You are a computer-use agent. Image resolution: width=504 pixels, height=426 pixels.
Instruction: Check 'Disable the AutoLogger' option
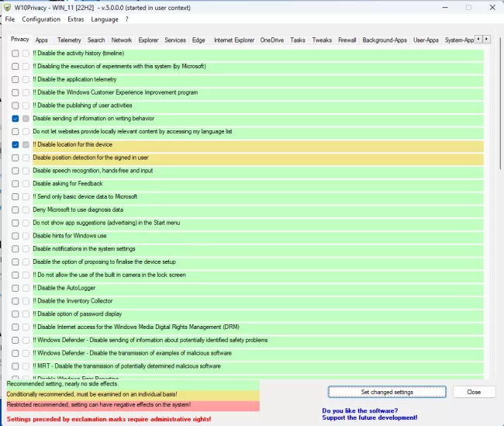point(16,288)
